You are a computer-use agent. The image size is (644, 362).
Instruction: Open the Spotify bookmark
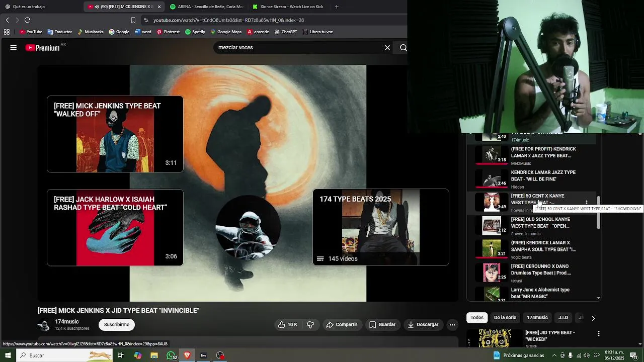(195, 32)
